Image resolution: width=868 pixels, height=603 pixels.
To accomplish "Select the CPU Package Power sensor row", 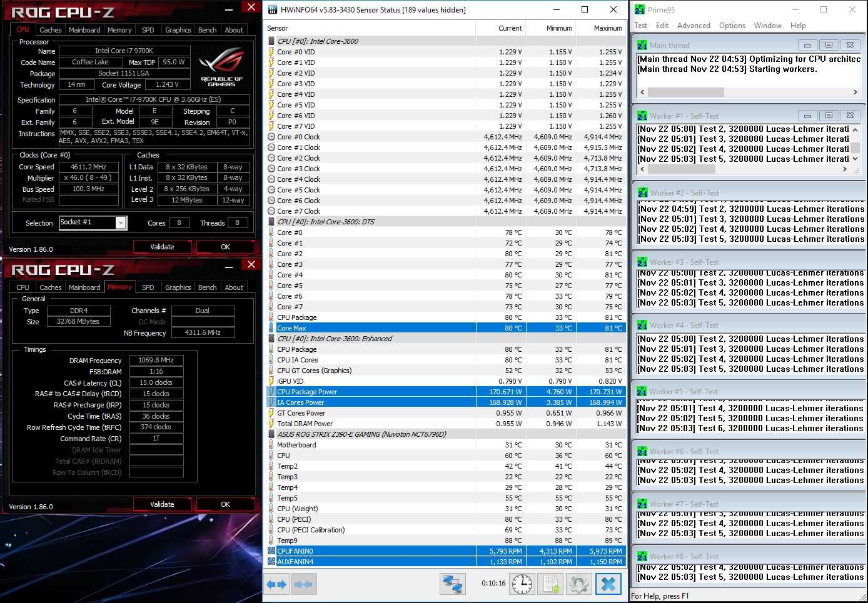I will tap(375, 392).
